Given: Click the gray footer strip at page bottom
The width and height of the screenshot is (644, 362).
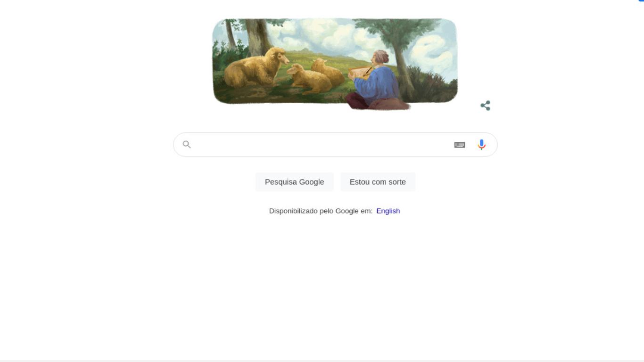Looking at the screenshot, I should tap(322, 361).
